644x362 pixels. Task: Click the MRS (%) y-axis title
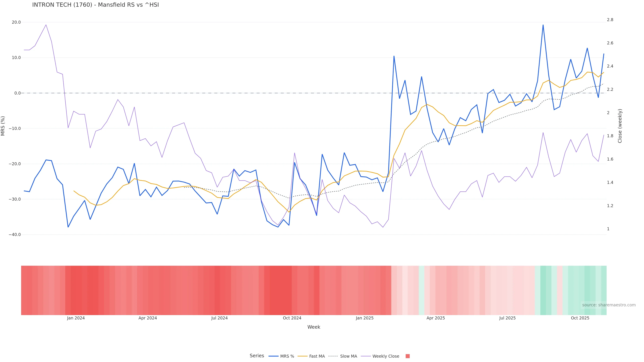pos(3,126)
